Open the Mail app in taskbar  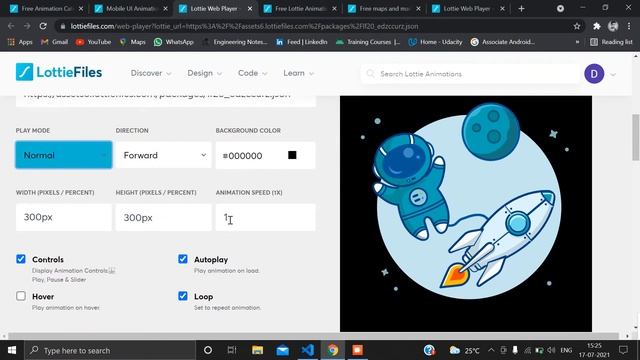click(x=282, y=350)
